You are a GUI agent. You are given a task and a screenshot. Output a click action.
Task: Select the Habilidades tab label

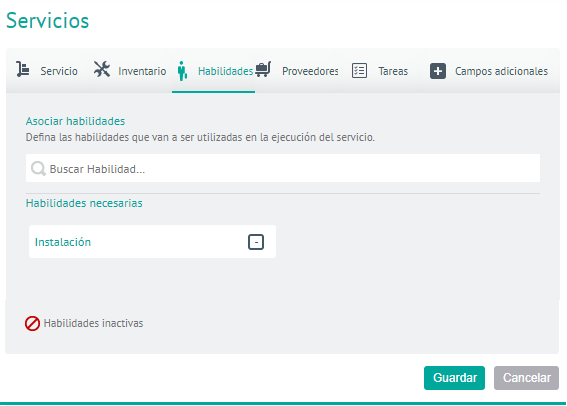tap(226, 71)
